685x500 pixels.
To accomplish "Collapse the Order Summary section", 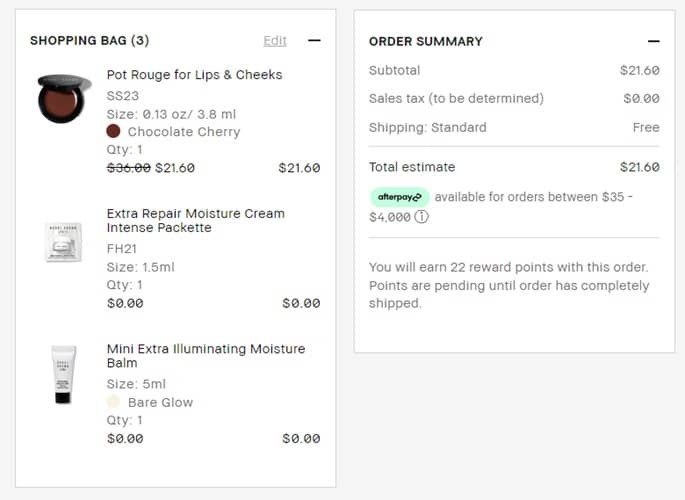I will 653,41.
